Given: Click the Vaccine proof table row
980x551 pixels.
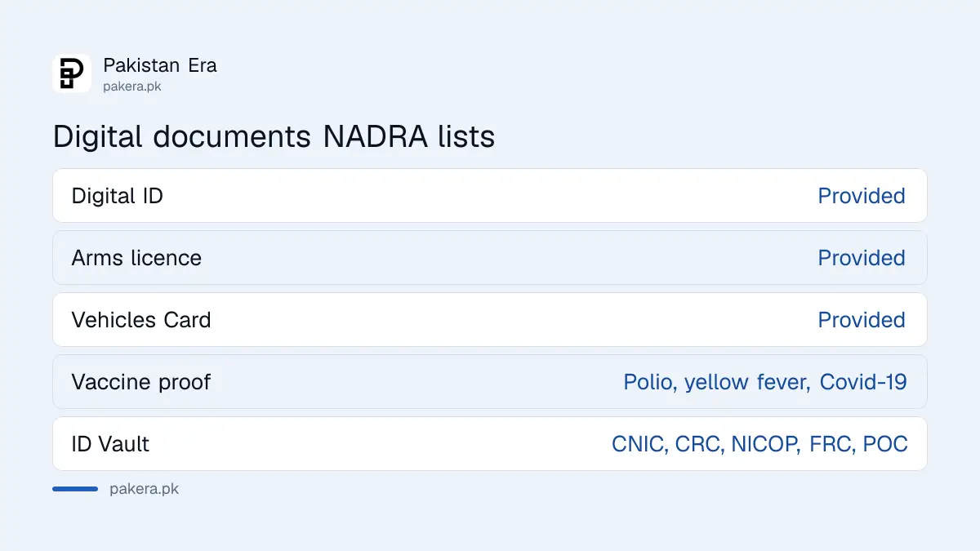Looking at the screenshot, I should [490, 382].
